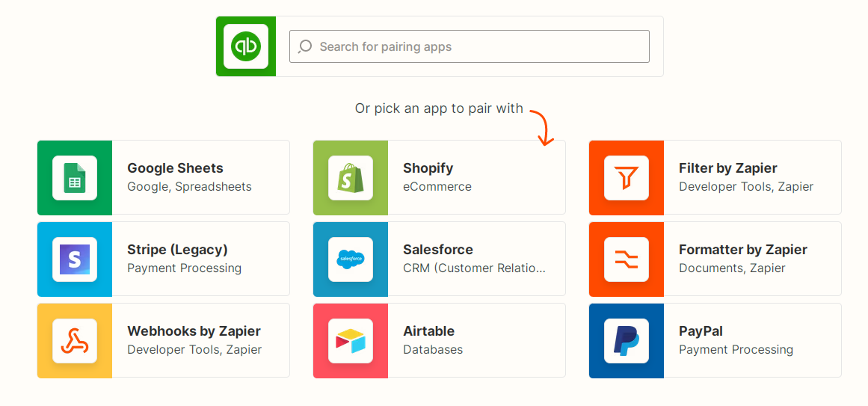Select the Stripe (Legacy) icon

(75, 259)
